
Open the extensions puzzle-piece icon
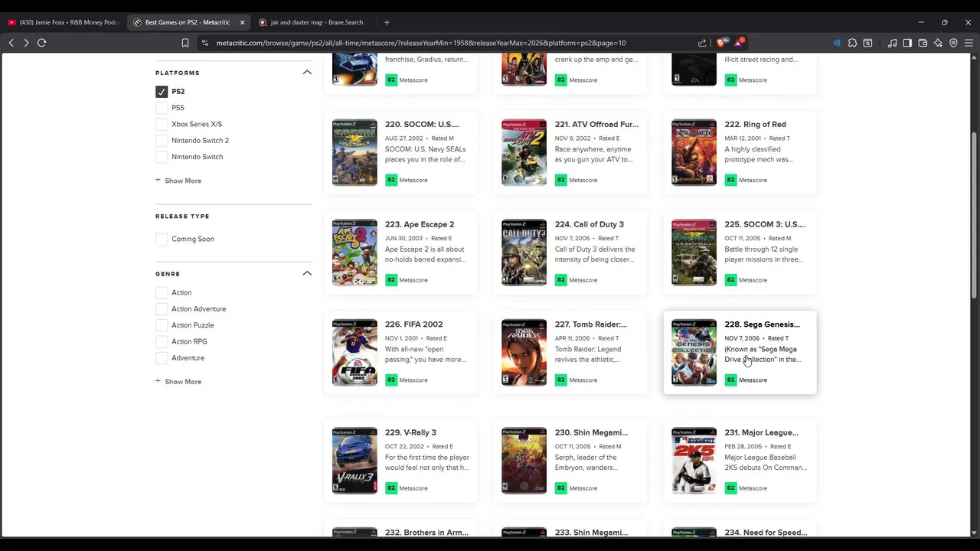pyautogui.click(x=852, y=43)
